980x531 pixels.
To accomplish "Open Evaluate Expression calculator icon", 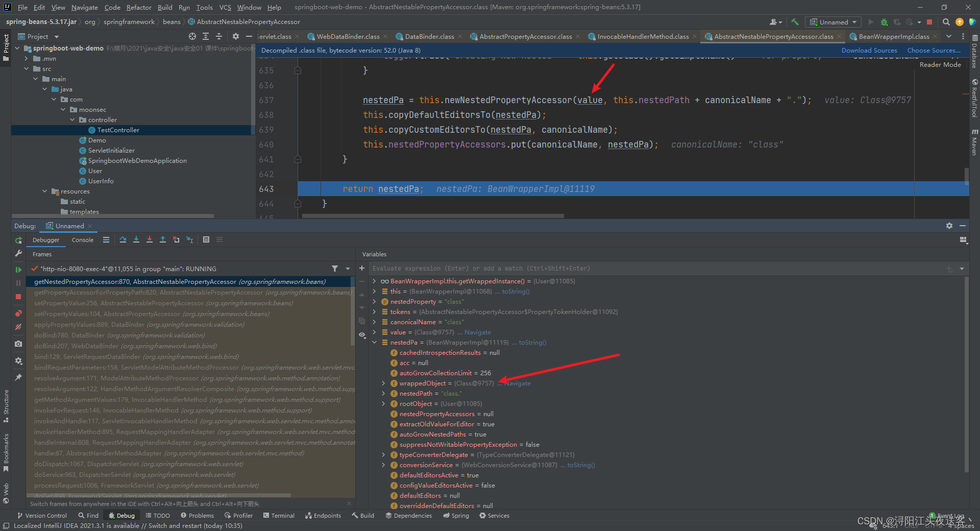I will click(x=206, y=239).
